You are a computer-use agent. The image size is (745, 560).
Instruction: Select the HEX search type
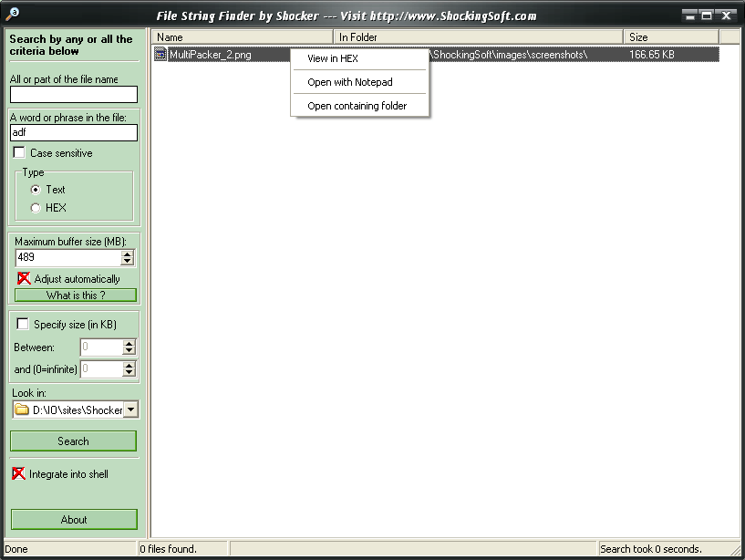(36, 208)
